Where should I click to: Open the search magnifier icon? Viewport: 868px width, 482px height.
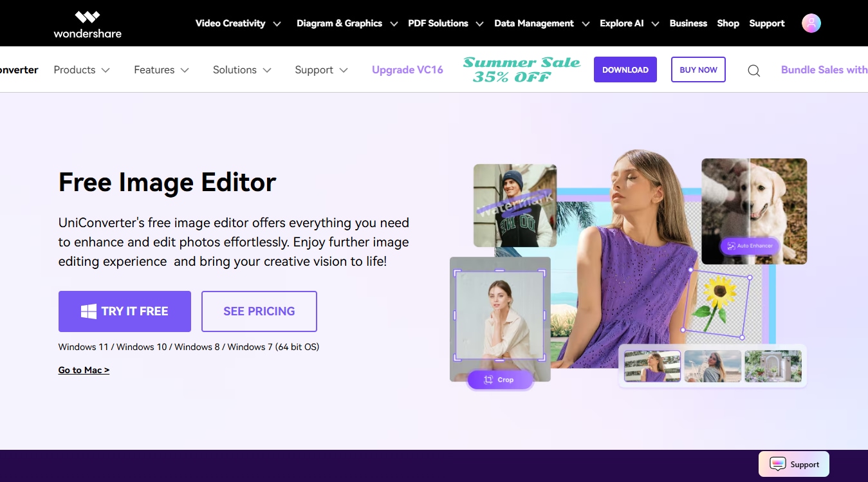click(754, 70)
